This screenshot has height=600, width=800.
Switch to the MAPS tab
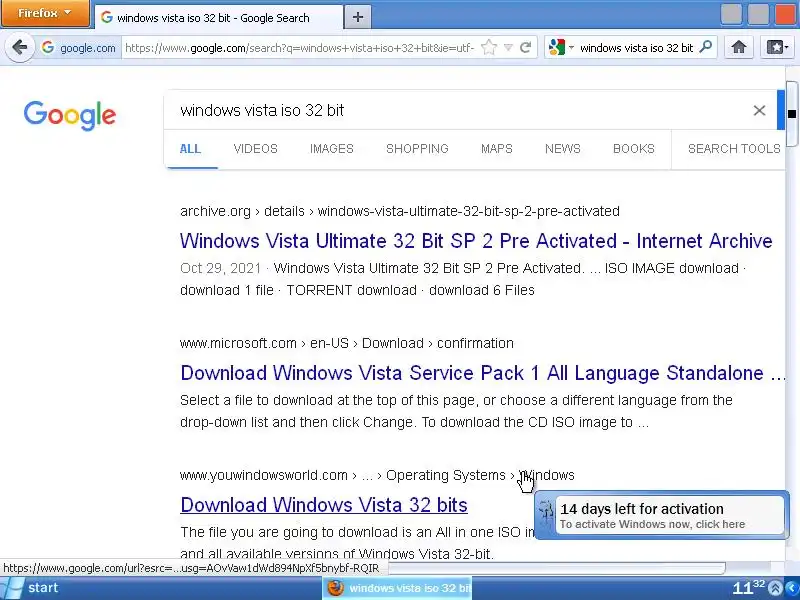click(496, 149)
